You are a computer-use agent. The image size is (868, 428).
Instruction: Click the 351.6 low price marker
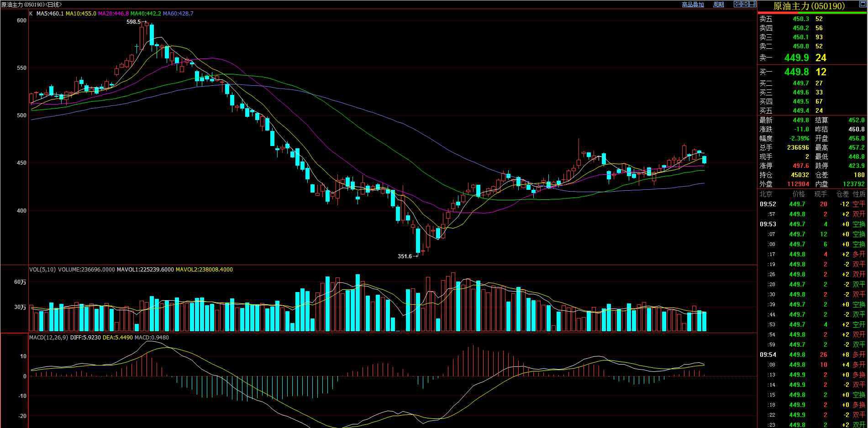pyautogui.click(x=405, y=256)
